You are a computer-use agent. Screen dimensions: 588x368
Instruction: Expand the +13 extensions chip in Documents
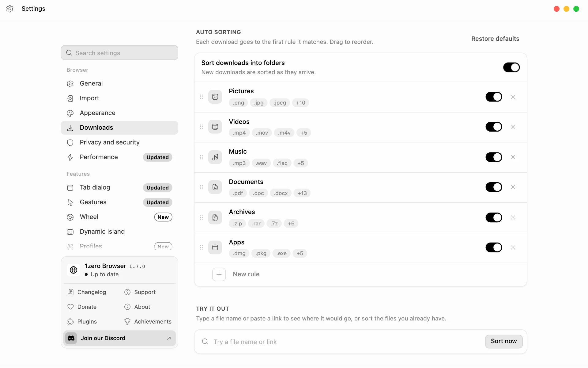(302, 193)
